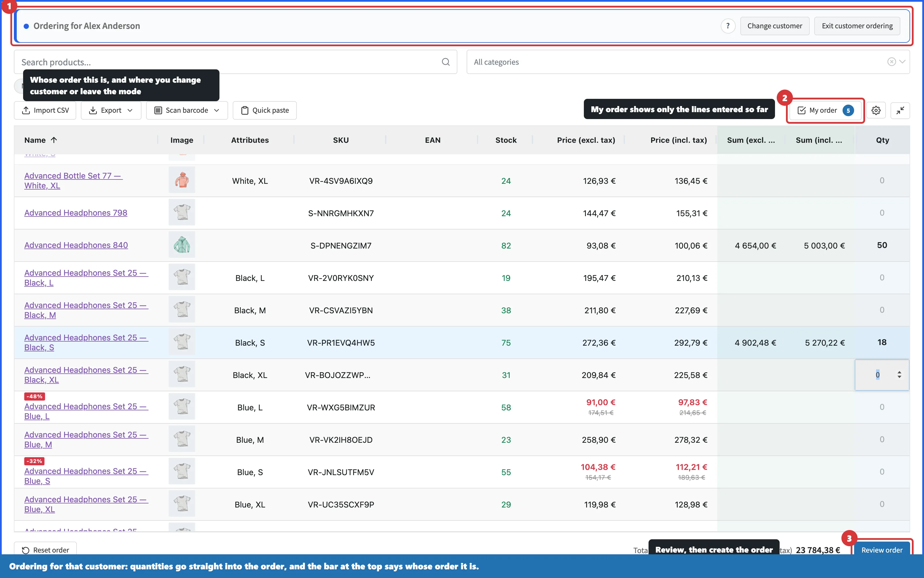Click the -48% discount badge
Image resolution: width=924 pixels, height=578 pixels.
[34, 397]
